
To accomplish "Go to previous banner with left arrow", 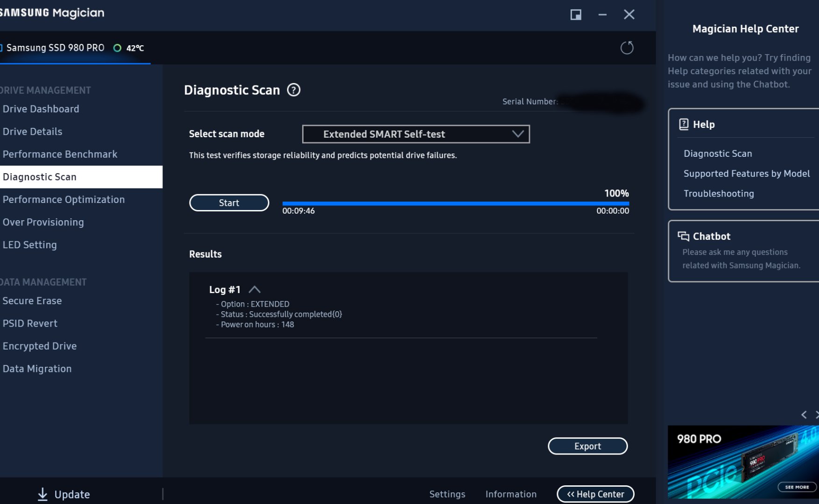I will pyautogui.click(x=804, y=414).
